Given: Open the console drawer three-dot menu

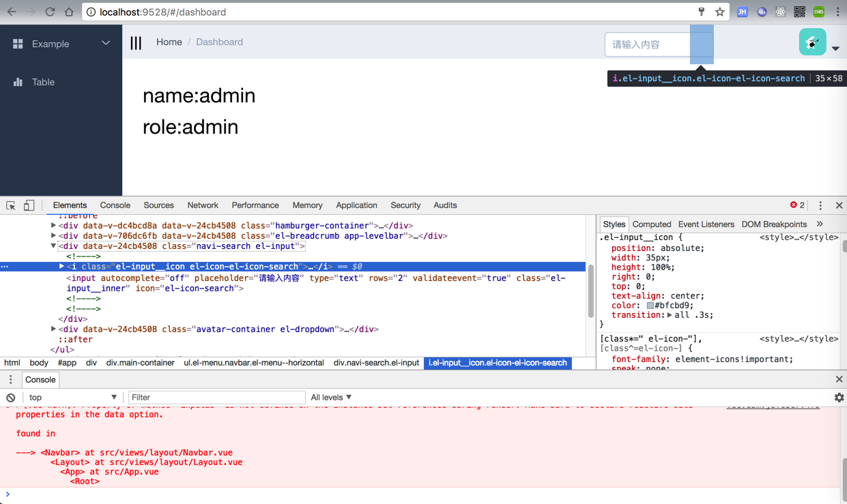Looking at the screenshot, I should point(10,380).
